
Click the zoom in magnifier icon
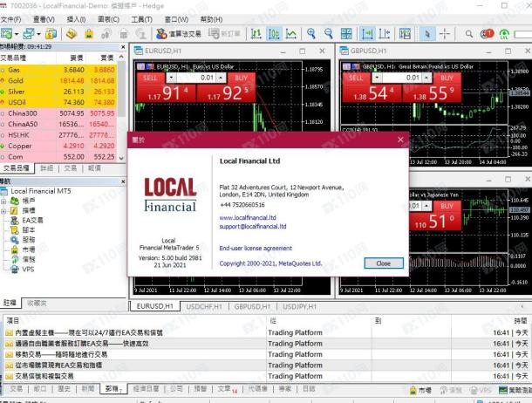(x=311, y=33)
